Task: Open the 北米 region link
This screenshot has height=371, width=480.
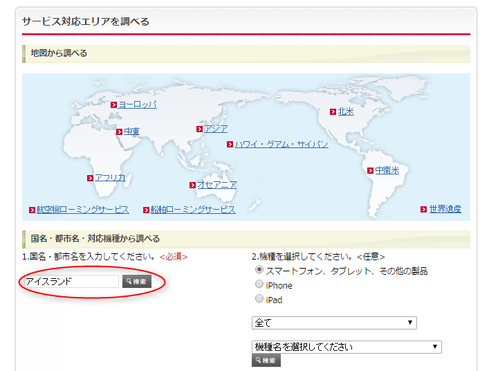Action: pyautogui.click(x=346, y=112)
